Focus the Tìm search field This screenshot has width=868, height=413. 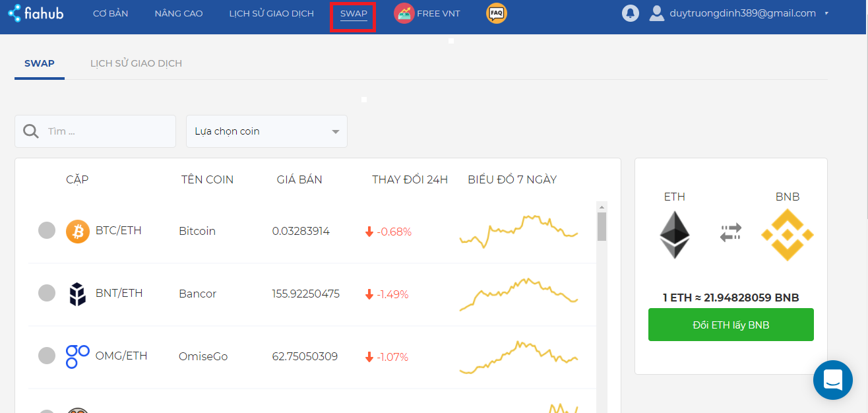pyautogui.click(x=95, y=131)
